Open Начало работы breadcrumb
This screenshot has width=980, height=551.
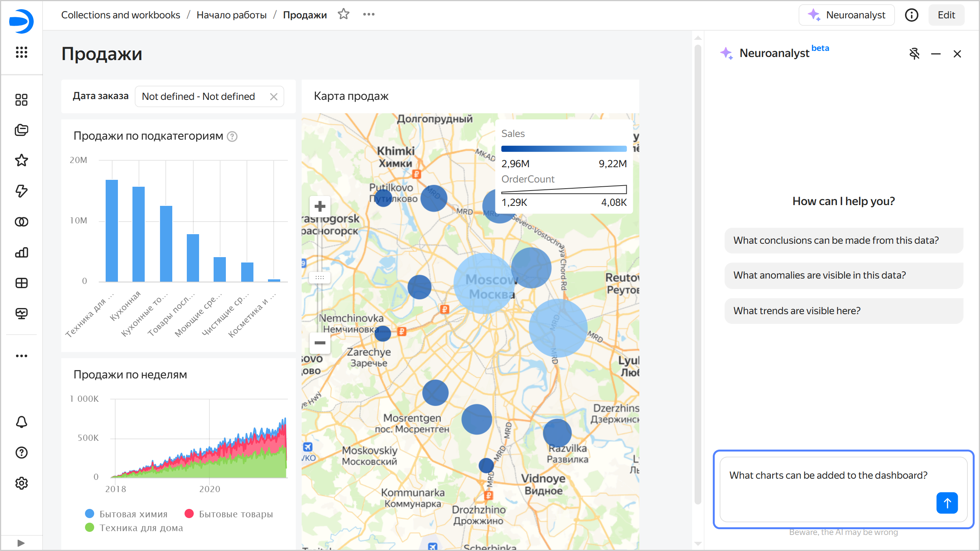231,15
